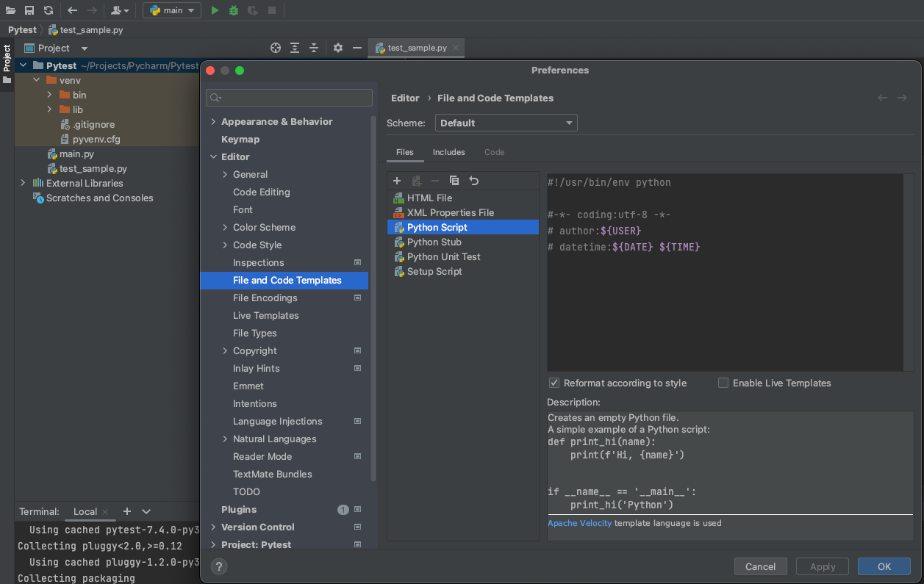
Task: Uncheck Reformat according to style
Action: pyautogui.click(x=555, y=383)
